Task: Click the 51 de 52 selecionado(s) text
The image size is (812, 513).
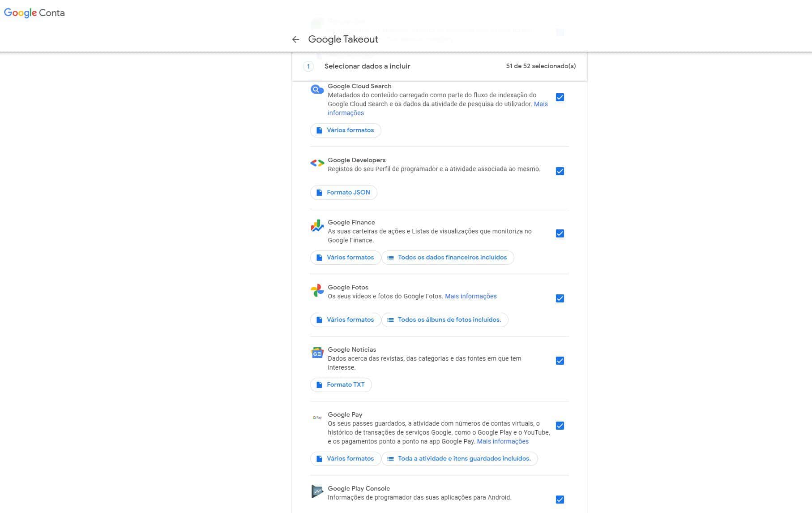Action: click(541, 66)
